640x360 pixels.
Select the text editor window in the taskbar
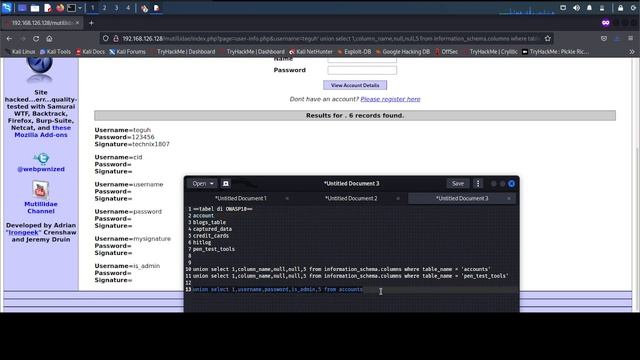156,8
